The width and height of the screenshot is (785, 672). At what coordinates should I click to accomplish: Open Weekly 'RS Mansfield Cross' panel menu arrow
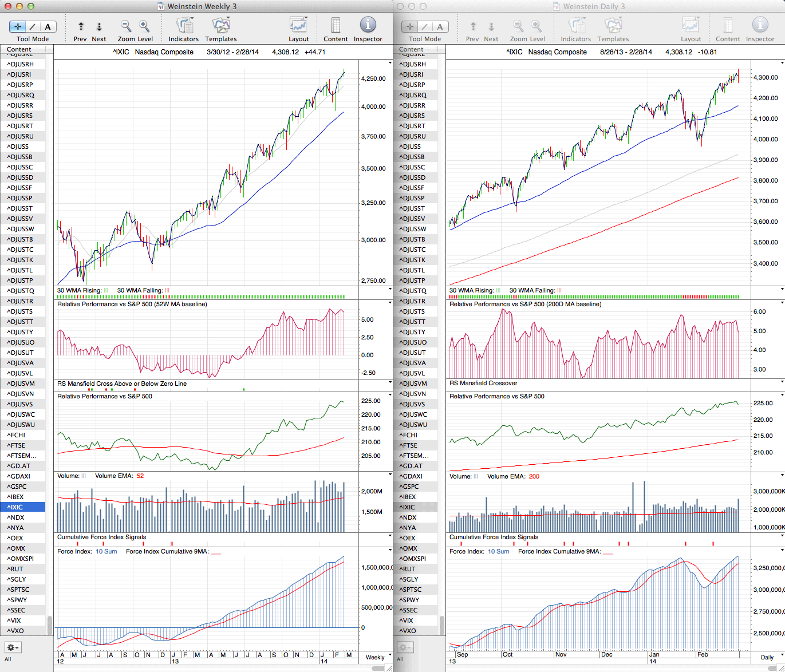coord(390,382)
